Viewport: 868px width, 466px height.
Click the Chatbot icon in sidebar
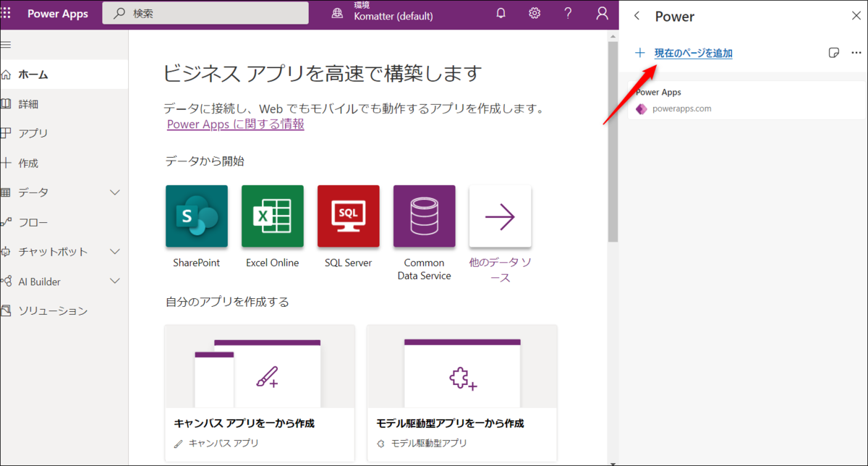6,252
